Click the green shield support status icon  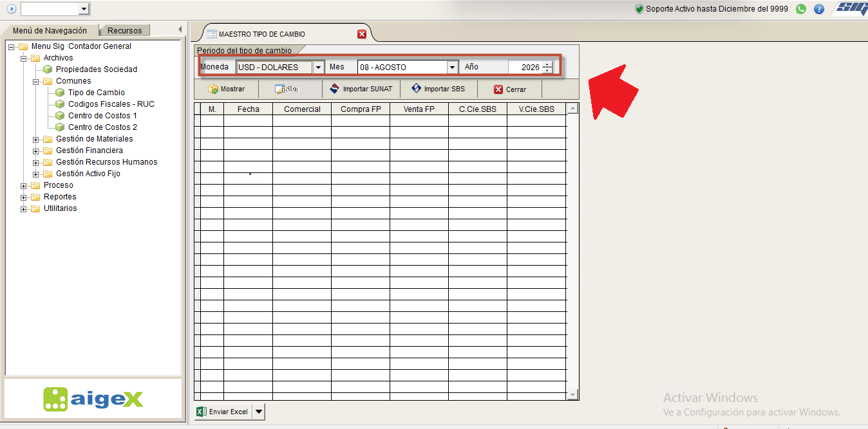[x=639, y=9]
